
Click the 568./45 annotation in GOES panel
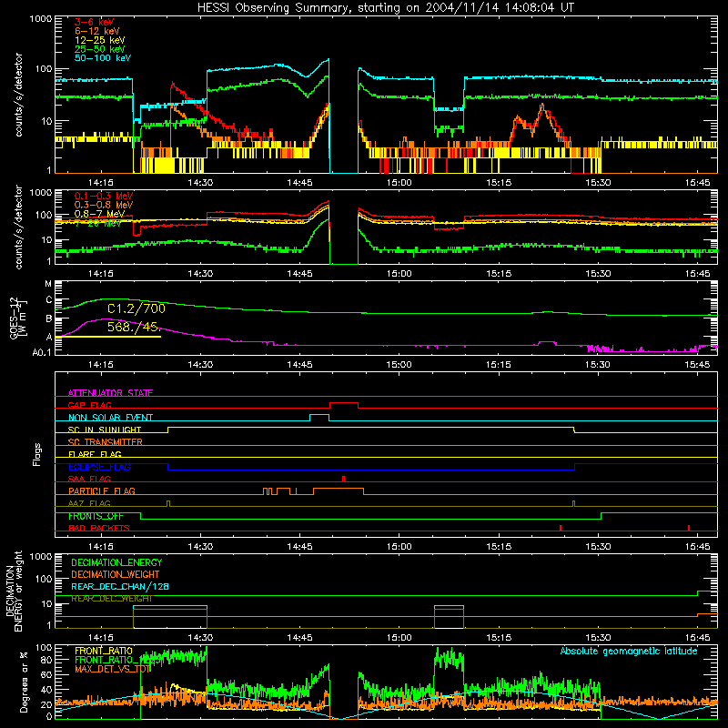pos(132,327)
